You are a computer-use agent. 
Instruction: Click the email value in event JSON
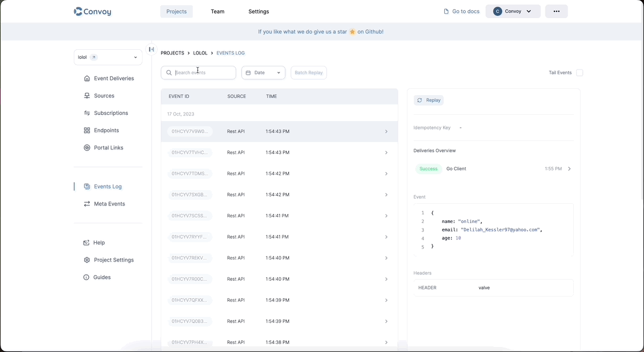(x=500, y=230)
